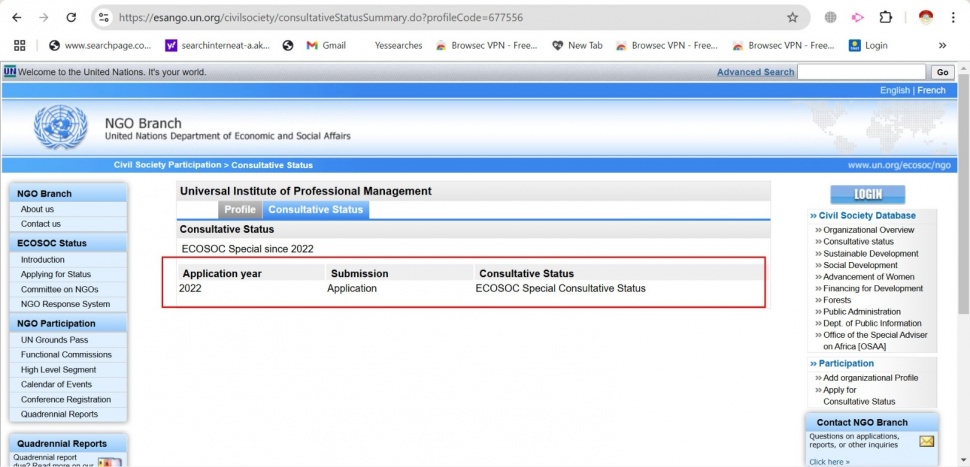The height and width of the screenshot is (467, 970).
Task: Open the Extensions puzzle icon
Action: coord(885,18)
